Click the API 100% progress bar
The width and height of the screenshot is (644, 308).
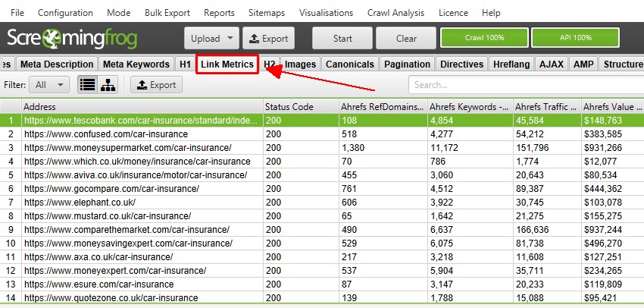click(x=575, y=38)
